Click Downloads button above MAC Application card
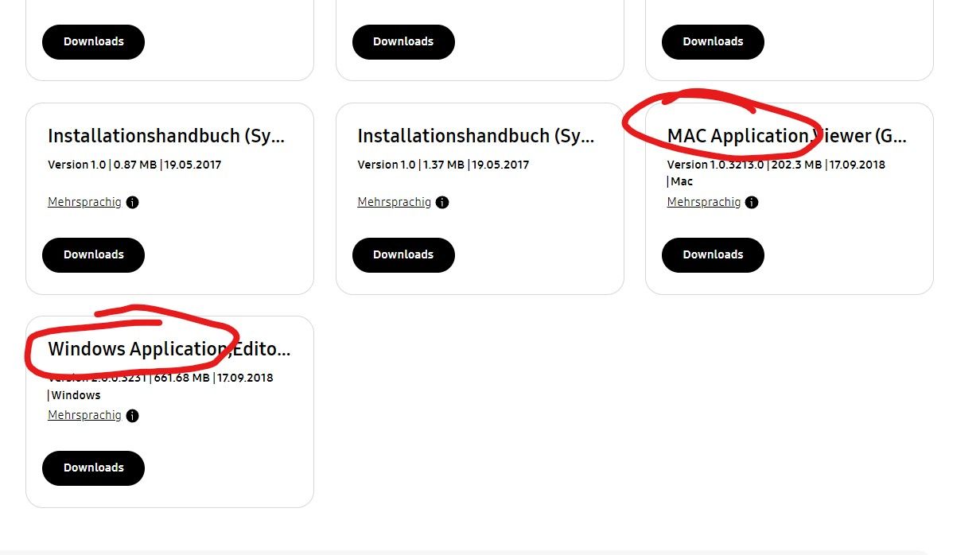This screenshot has height=555, width=980. [713, 41]
